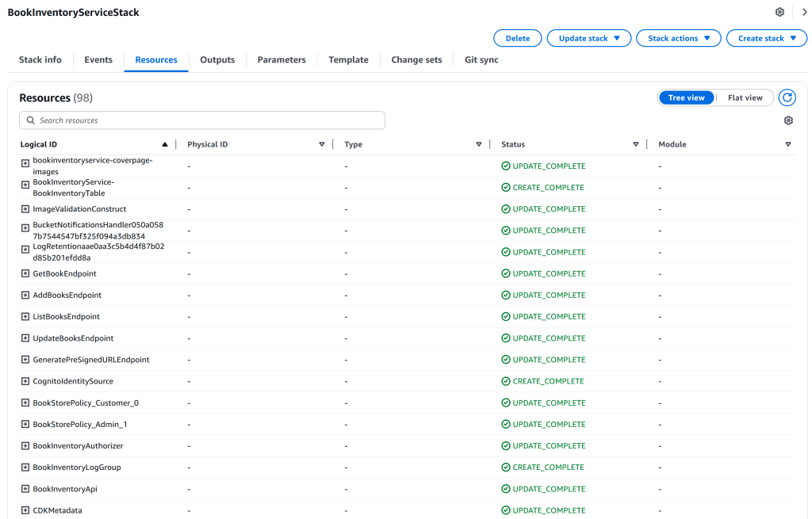
Task: Open the Type column filter
Action: tap(478, 144)
